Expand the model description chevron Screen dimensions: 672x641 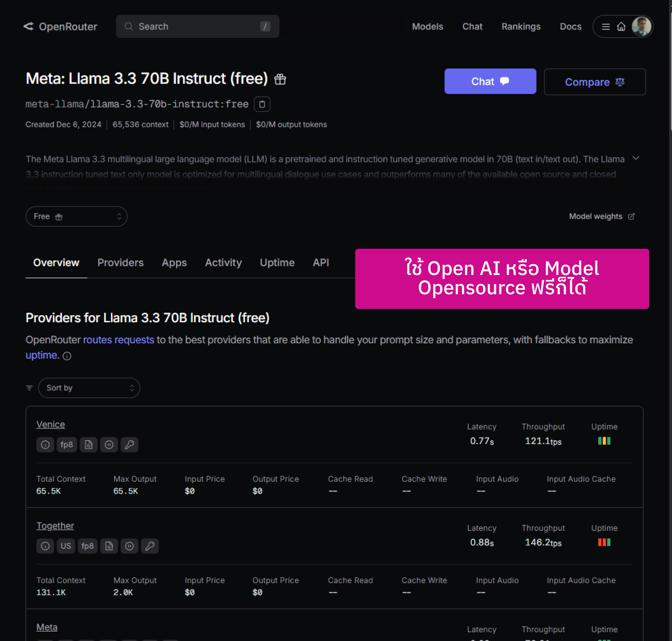[x=636, y=158]
